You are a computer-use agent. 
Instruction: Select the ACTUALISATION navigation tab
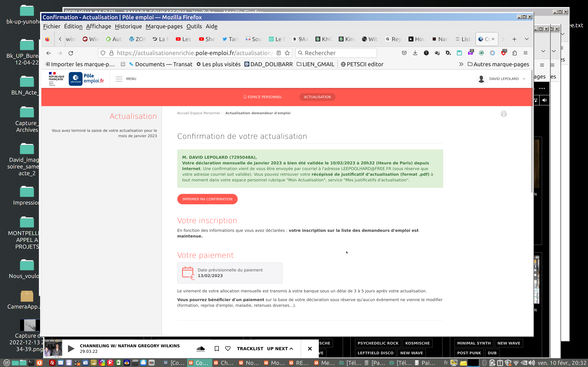point(317,97)
